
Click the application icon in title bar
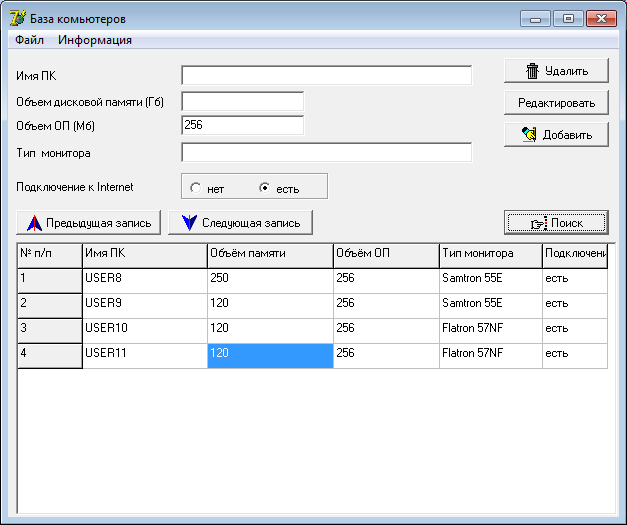point(17,18)
